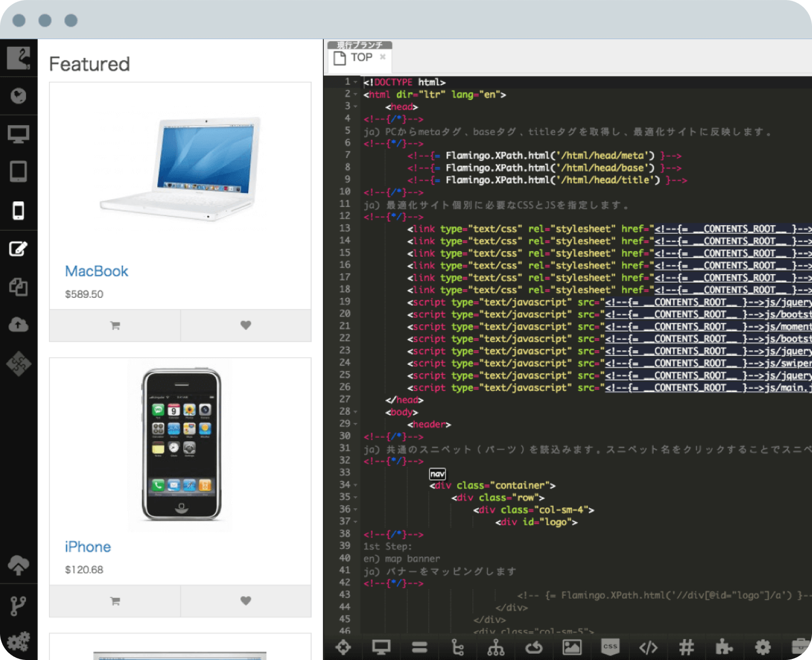Click the 現行ブランチ branch label
Image resolution: width=812 pixels, height=660 pixels.
tap(360, 45)
